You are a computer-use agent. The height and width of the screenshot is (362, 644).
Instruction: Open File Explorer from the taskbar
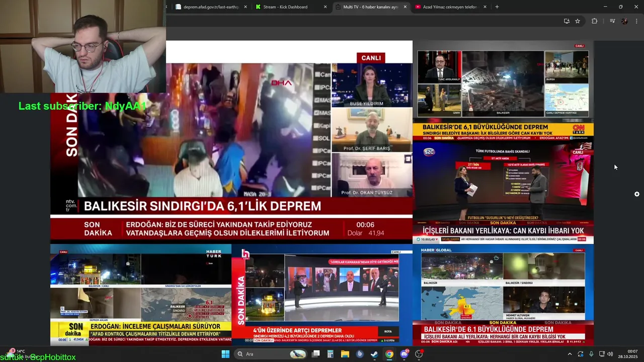pos(345,354)
